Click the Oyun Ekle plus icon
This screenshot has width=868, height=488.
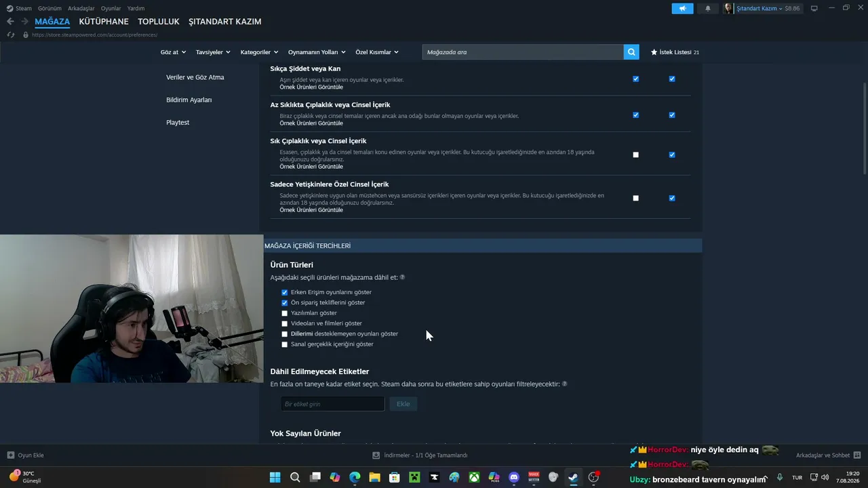coord(11,455)
